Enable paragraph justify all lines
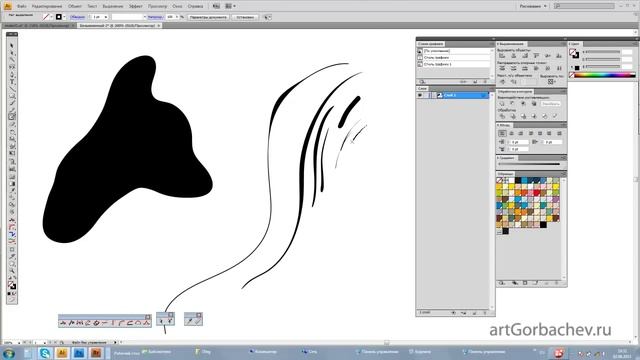 [x=559, y=133]
